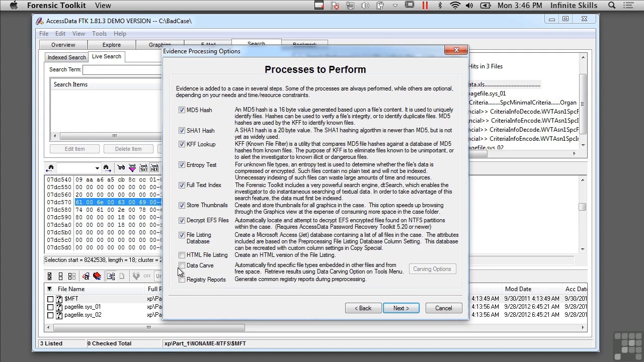Click the Back button
Viewport: 644px width, 362px height.
click(363, 308)
